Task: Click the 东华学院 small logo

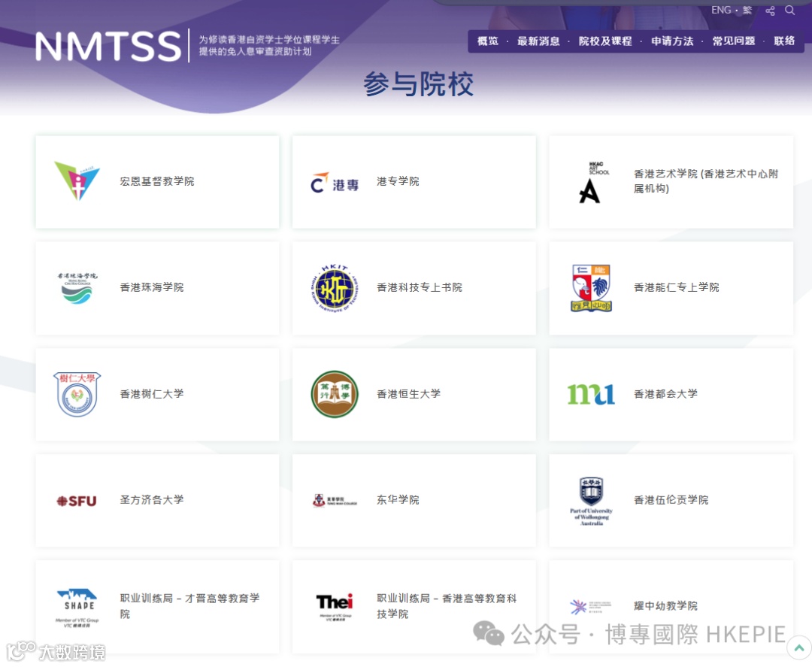Action: coord(335,501)
